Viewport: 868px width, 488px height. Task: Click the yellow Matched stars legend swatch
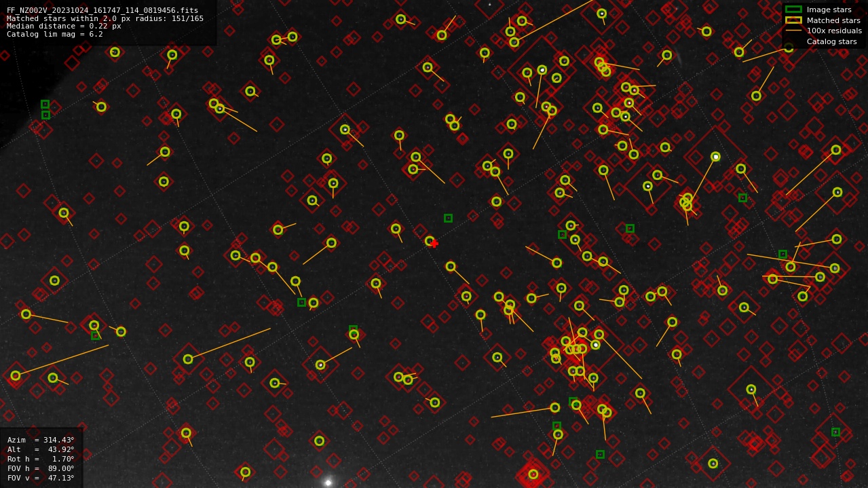(793, 20)
